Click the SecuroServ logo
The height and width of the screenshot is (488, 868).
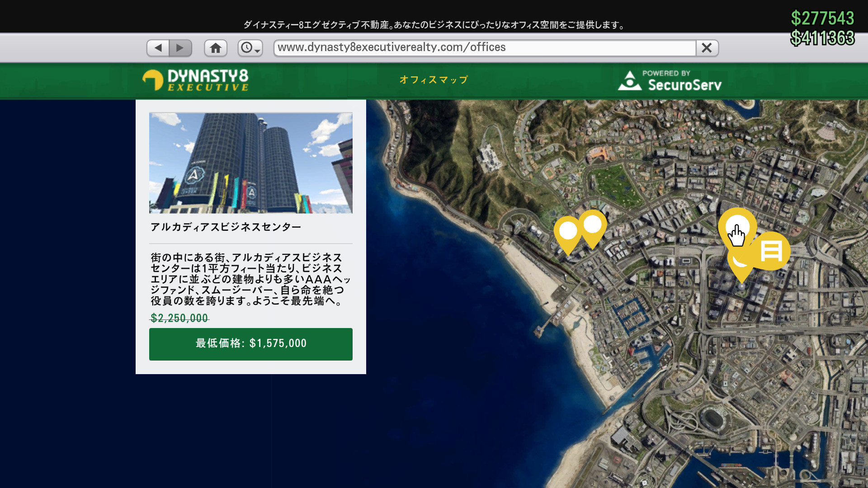670,81
